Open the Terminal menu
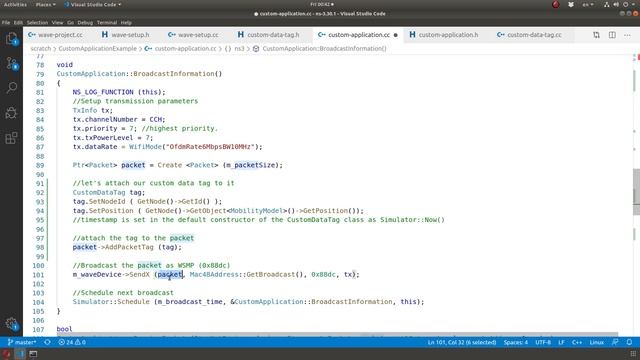The width and height of the screenshot is (640, 360). tap(107, 22)
